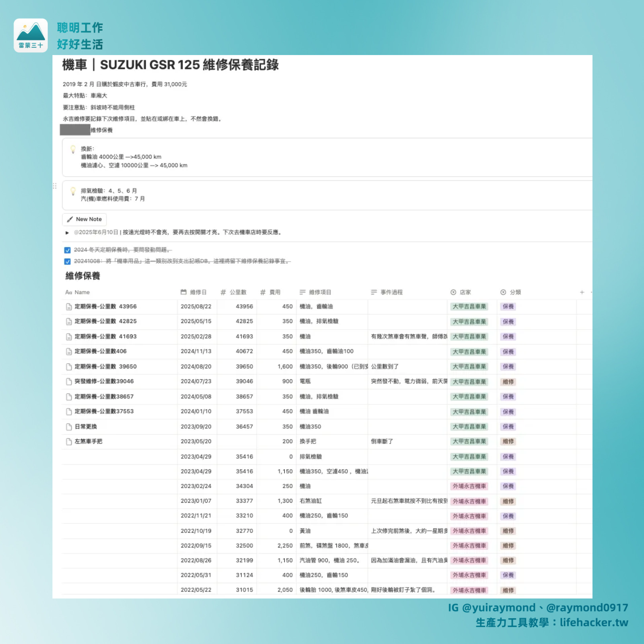
Task: Click the page icon beside 日常更換
Action: pyautogui.click(x=69, y=427)
